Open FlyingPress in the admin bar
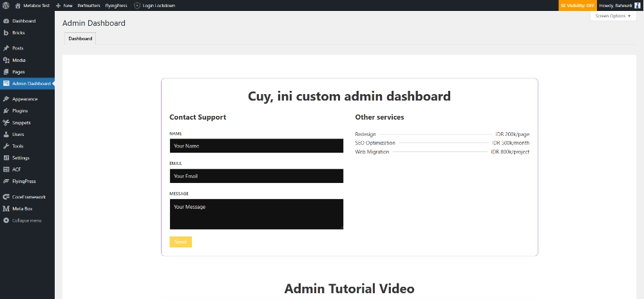Viewport: 644px width, 299px height. 116,6
